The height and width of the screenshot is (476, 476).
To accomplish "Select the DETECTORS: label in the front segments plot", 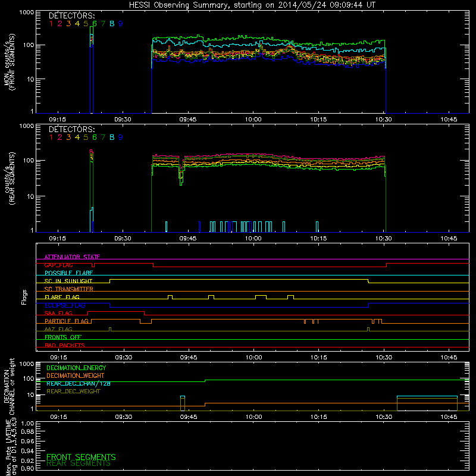I will tap(71, 15).
